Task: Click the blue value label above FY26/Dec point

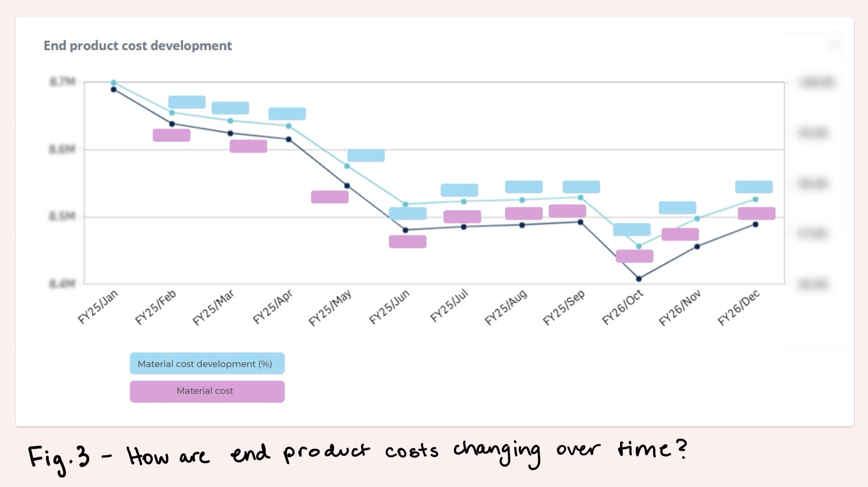Action: tap(754, 187)
